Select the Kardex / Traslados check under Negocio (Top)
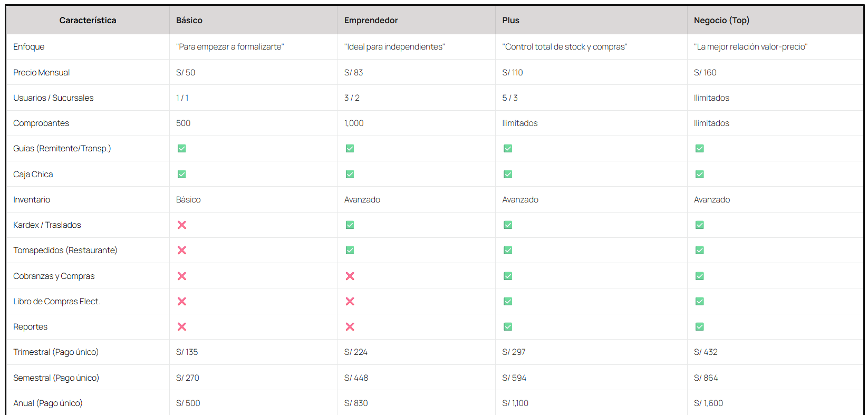The width and height of the screenshot is (868, 415). [x=700, y=225]
